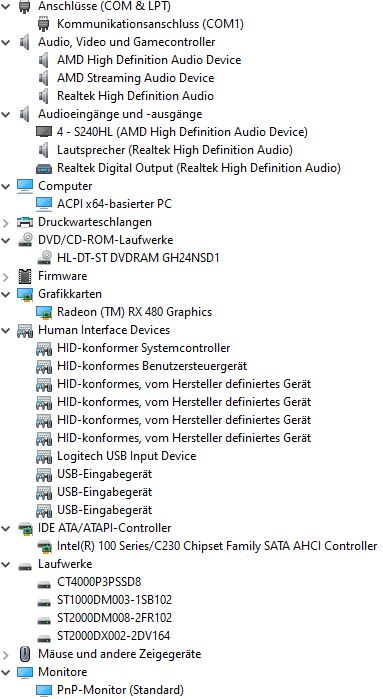383x699 pixels.
Task: Collapse the Monitore category
Action: tap(6, 672)
